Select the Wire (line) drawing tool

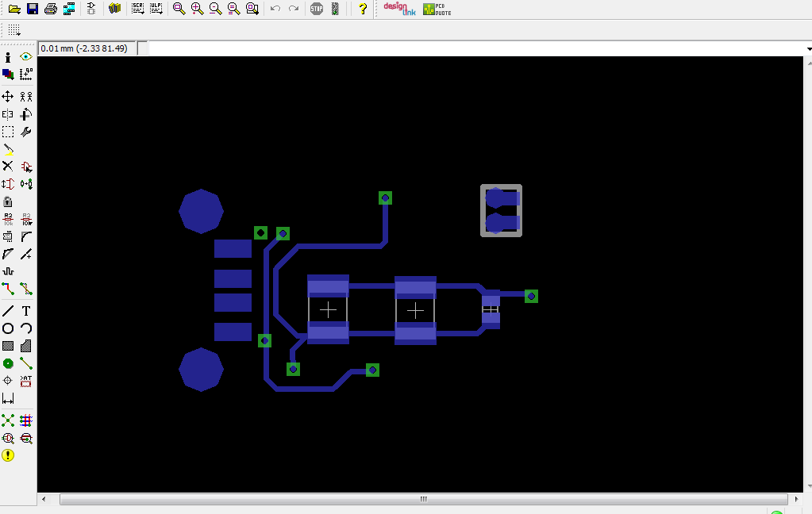(8, 311)
